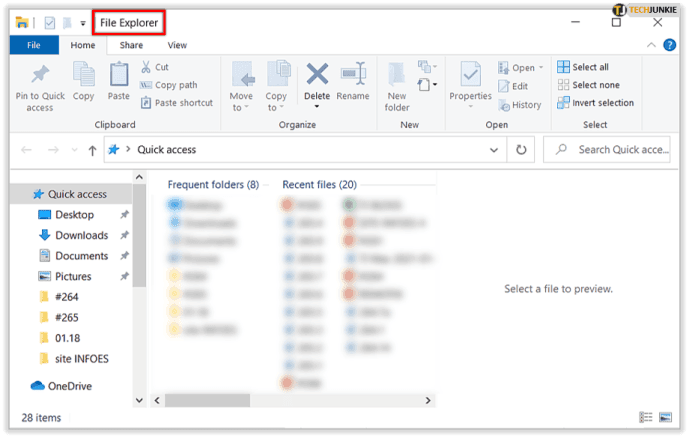This screenshot has height=438, width=689.
Task: Switch to the Home tab
Action: pyautogui.click(x=83, y=45)
